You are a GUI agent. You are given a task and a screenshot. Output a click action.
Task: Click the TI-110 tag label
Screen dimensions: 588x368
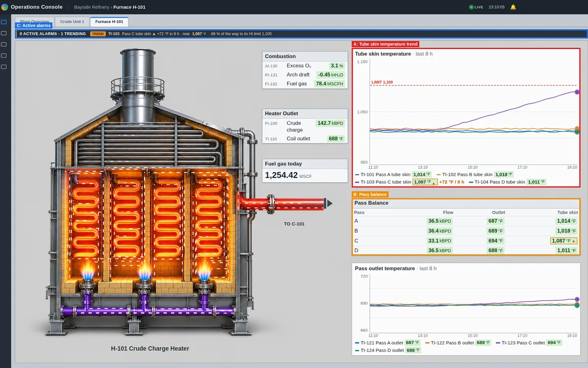point(271,139)
